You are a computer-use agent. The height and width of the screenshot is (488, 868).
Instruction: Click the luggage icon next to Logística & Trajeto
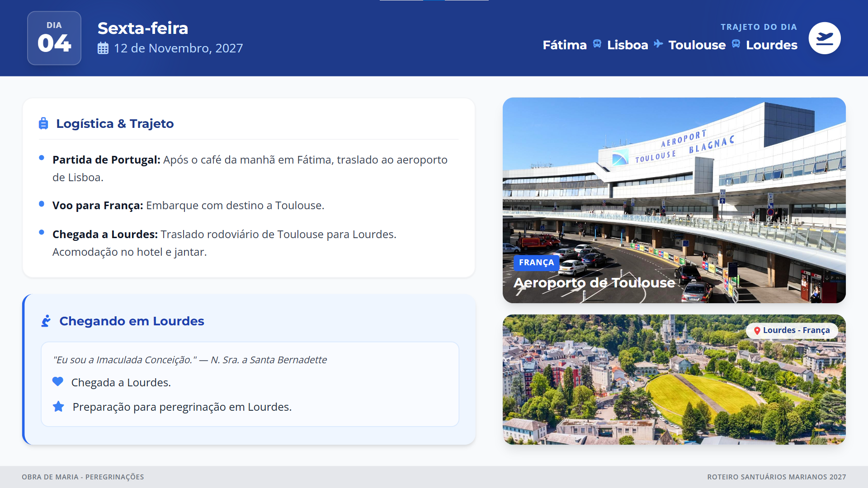coord(43,123)
